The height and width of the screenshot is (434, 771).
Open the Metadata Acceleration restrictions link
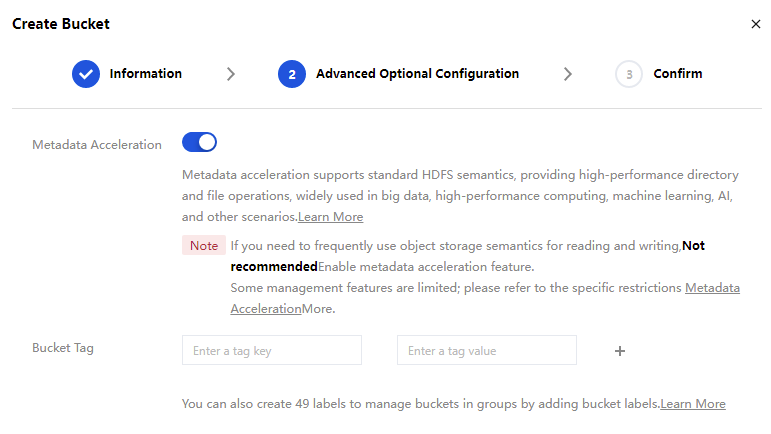click(712, 288)
